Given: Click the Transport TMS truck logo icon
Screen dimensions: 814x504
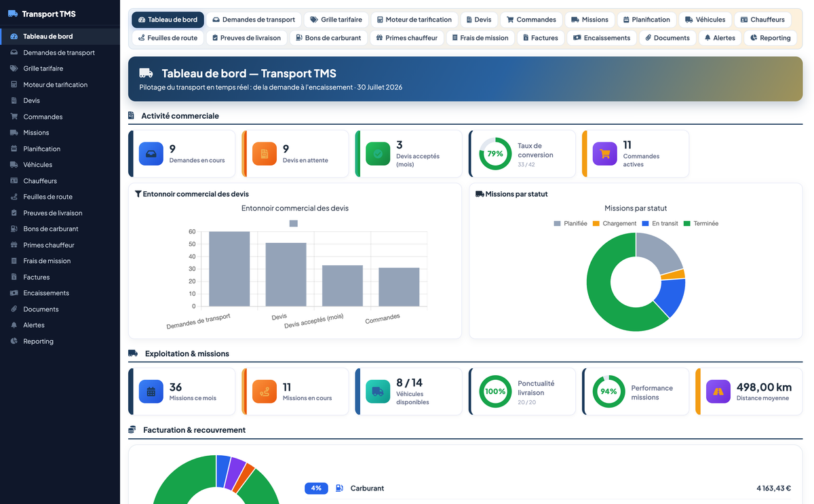Looking at the screenshot, I should (13, 14).
